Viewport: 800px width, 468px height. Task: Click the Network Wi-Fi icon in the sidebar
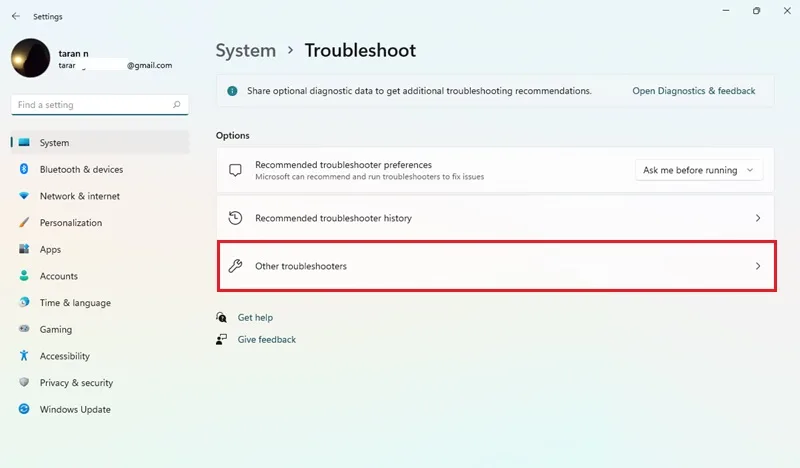(24, 195)
